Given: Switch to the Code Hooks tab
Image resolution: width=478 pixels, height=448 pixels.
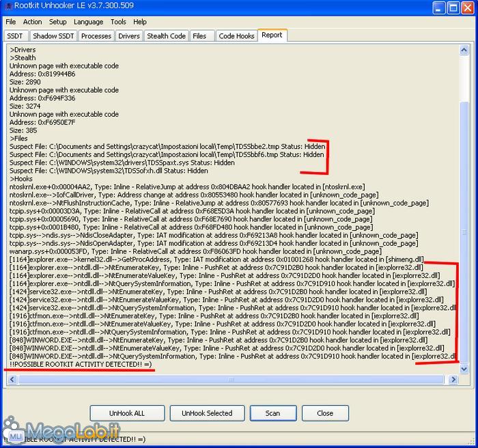Looking at the screenshot, I should pyautogui.click(x=236, y=36).
